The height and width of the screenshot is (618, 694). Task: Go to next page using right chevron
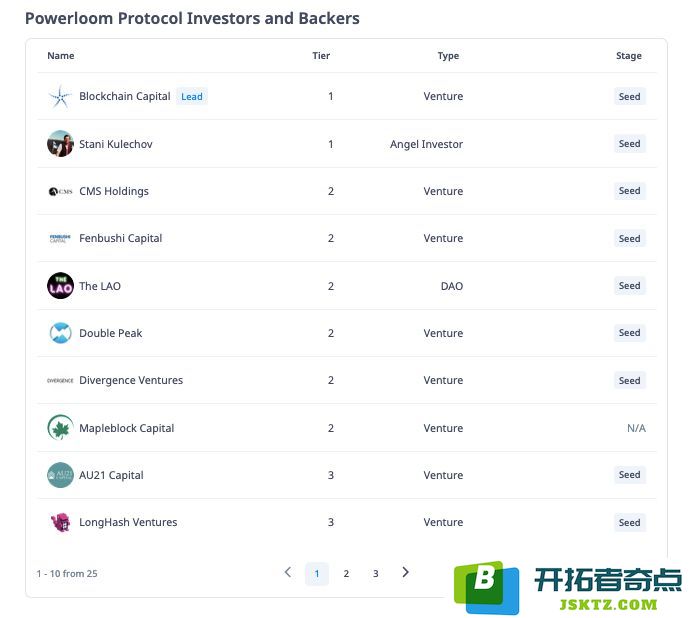point(405,572)
